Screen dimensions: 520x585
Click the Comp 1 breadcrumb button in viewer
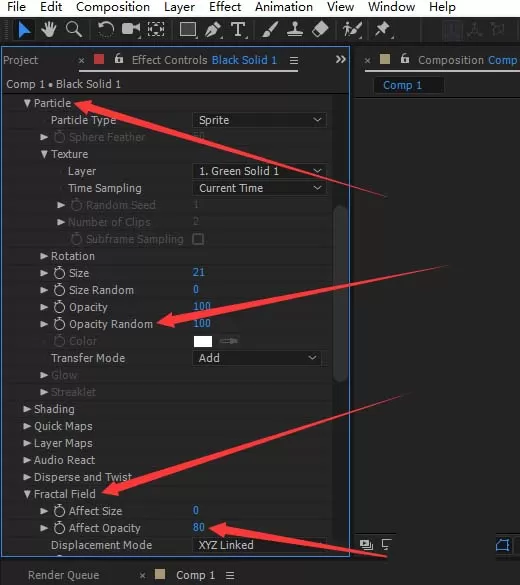(409, 85)
